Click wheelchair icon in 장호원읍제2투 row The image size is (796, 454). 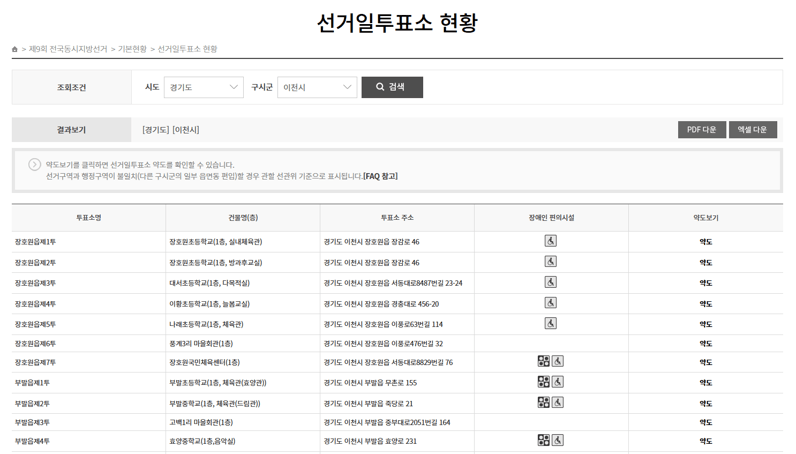[551, 262]
